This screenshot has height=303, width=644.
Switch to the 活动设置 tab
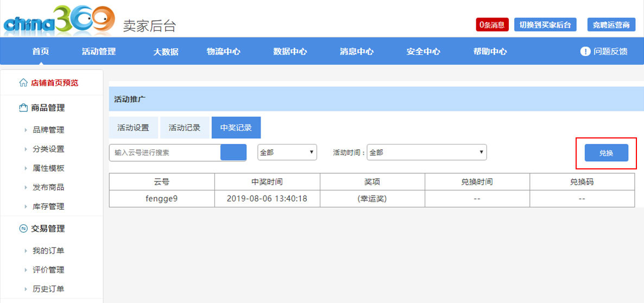click(x=133, y=128)
